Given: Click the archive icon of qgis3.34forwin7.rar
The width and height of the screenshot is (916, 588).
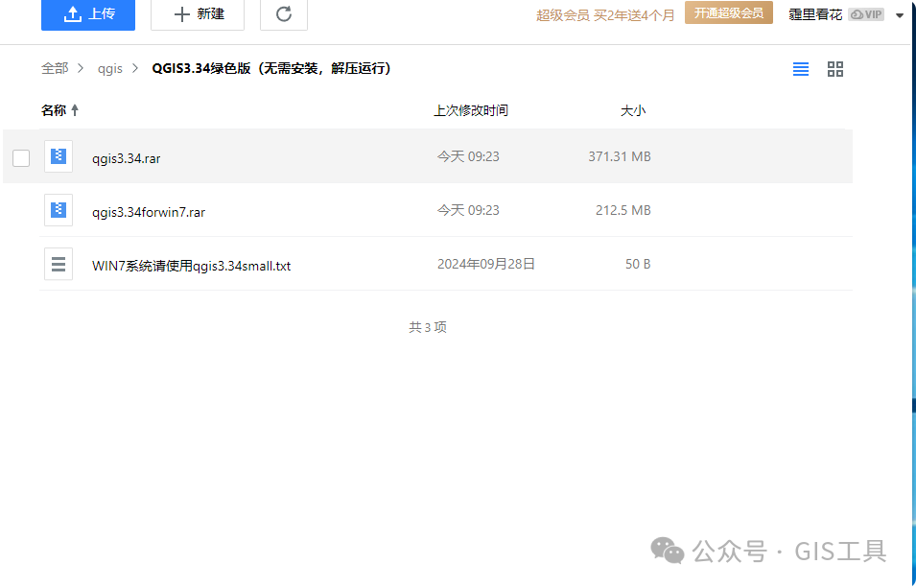Looking at the screenshot, I should tap(59, 210).
